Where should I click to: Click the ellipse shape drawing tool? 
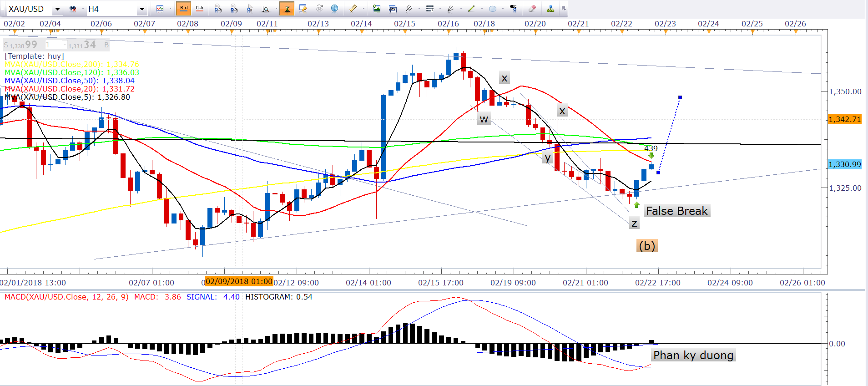coord(492,9)
